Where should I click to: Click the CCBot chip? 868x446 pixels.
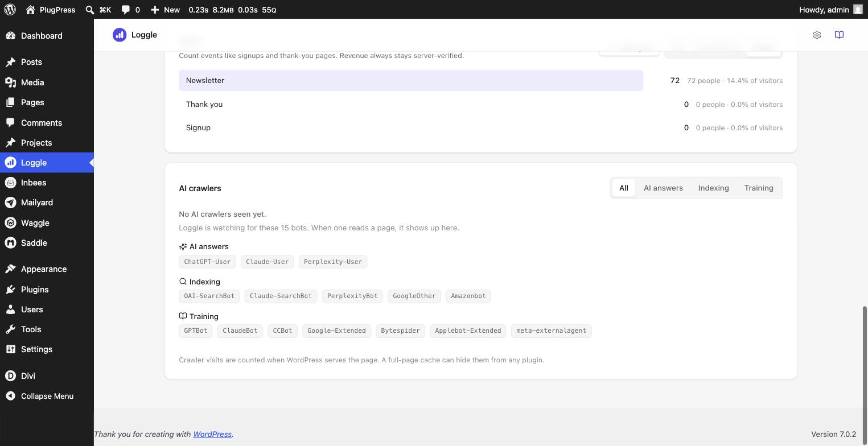282,331
